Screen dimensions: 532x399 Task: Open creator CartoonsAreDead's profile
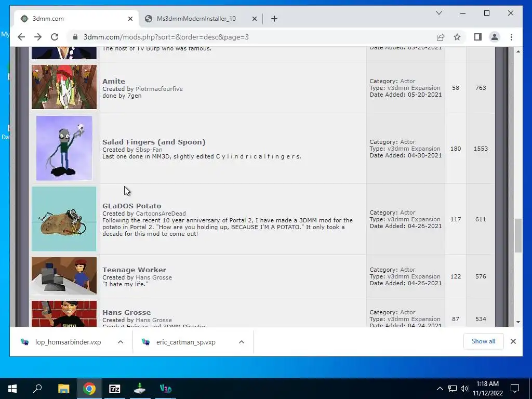tap(161, 214)
